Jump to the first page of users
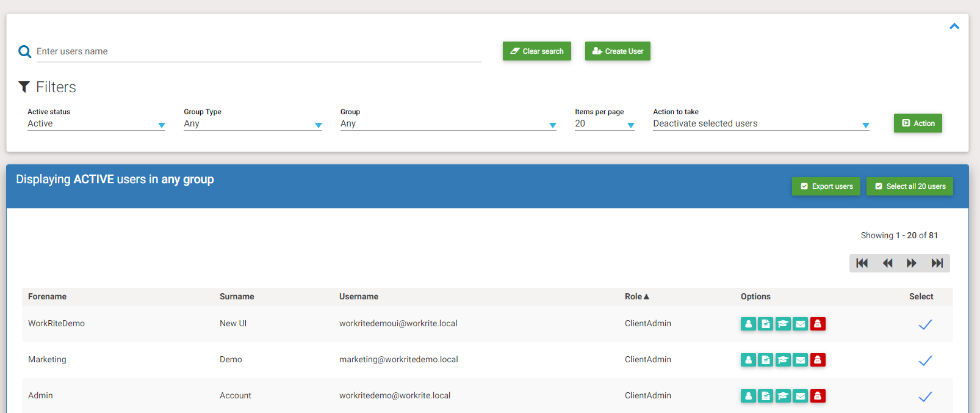980x413 pixels. click(x=862, y=263)
